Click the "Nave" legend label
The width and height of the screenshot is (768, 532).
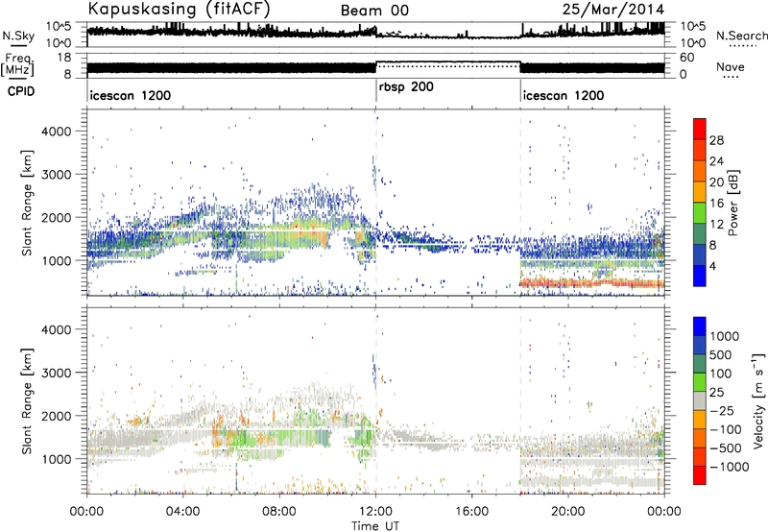pos(731,66)
